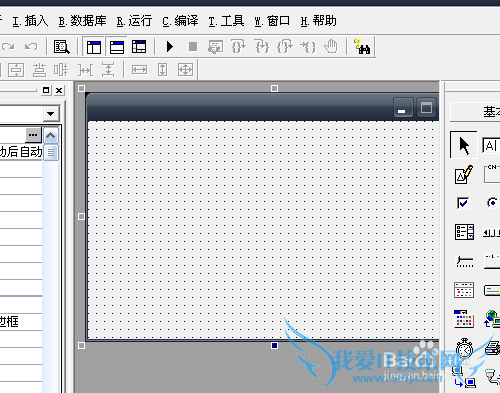Select the picture box pencil component
Viewport: 500px width, 393px height.
point(464,174)
